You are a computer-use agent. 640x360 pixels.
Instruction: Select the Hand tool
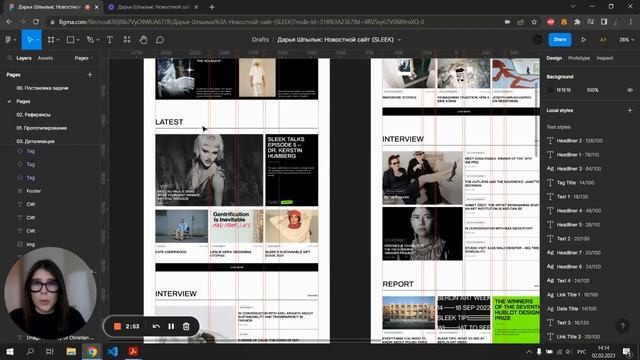point(143,40)
